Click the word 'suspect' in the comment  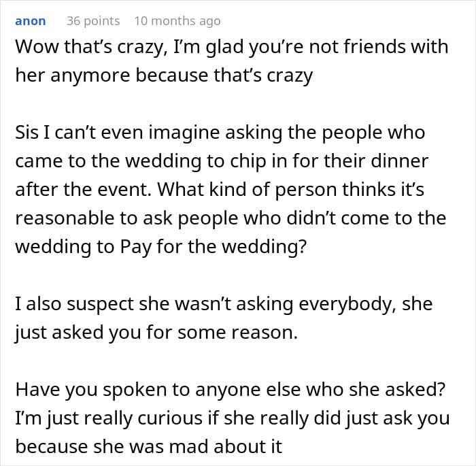100,305
